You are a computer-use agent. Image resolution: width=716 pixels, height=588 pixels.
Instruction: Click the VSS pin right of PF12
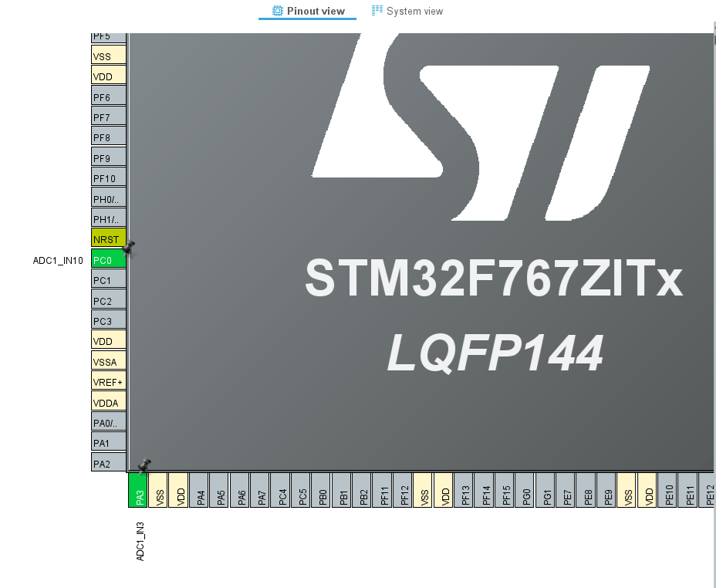pos(422,490)
